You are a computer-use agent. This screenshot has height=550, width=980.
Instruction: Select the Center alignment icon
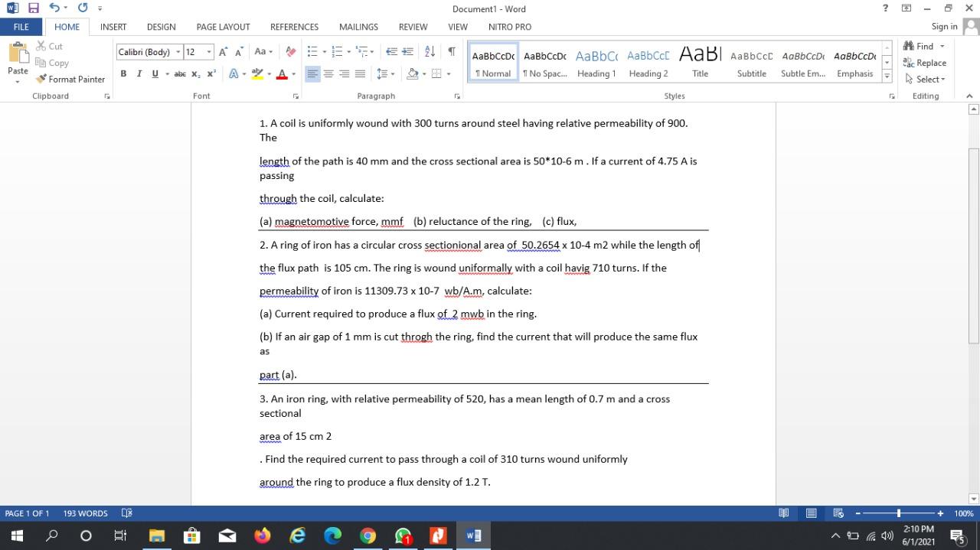[x=329, y=73]
